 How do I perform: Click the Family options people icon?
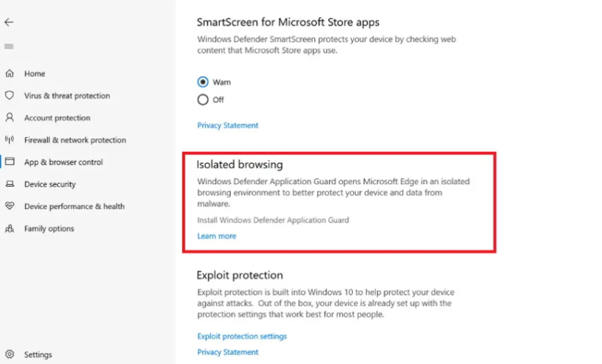point(10,228)
